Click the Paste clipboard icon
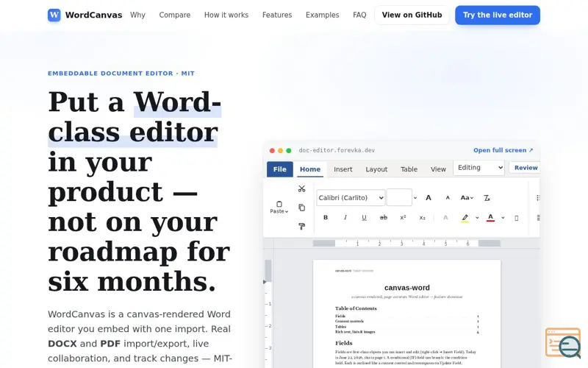The height and width of the screenshot is (368, 588). (x=279, y=204)
